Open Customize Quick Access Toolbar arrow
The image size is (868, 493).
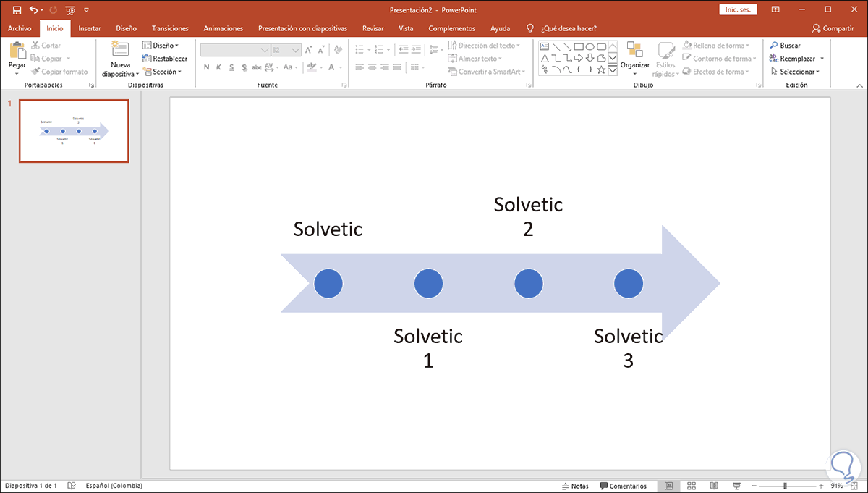pyautogui.click(x=87, y=10)
